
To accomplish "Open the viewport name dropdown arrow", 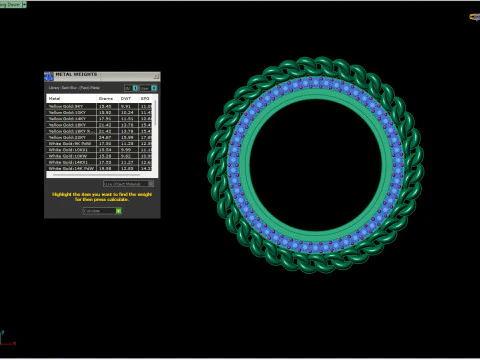I will 24,4.
